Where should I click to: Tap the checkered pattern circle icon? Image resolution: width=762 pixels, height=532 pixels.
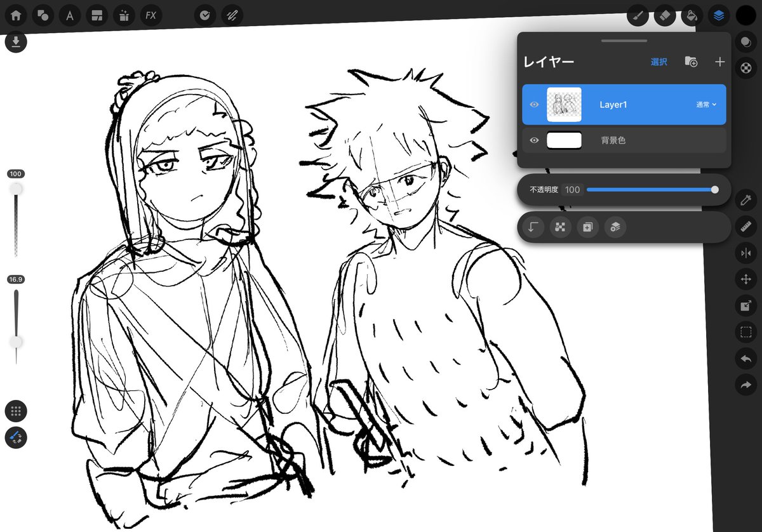pos(746,67)
